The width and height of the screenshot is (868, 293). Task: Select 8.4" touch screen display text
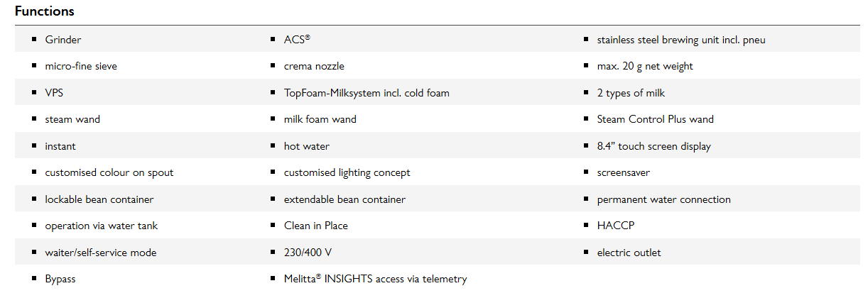click(654, 146)
